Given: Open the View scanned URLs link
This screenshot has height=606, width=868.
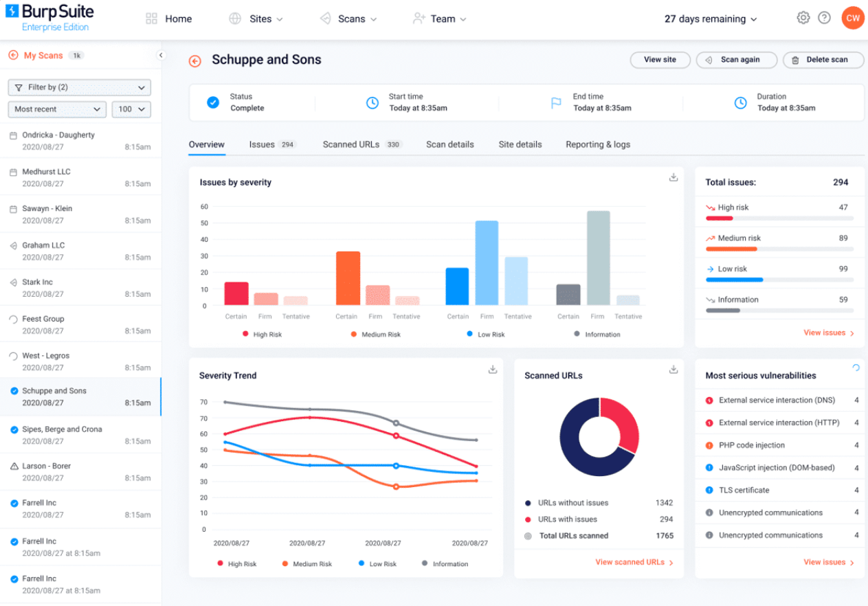Looking at the screenshot, I should click(634, 562).
